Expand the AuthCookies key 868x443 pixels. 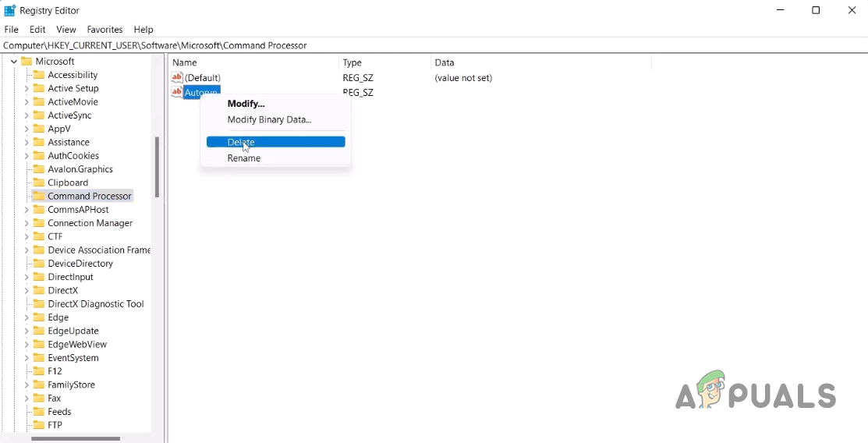(26, 156)
